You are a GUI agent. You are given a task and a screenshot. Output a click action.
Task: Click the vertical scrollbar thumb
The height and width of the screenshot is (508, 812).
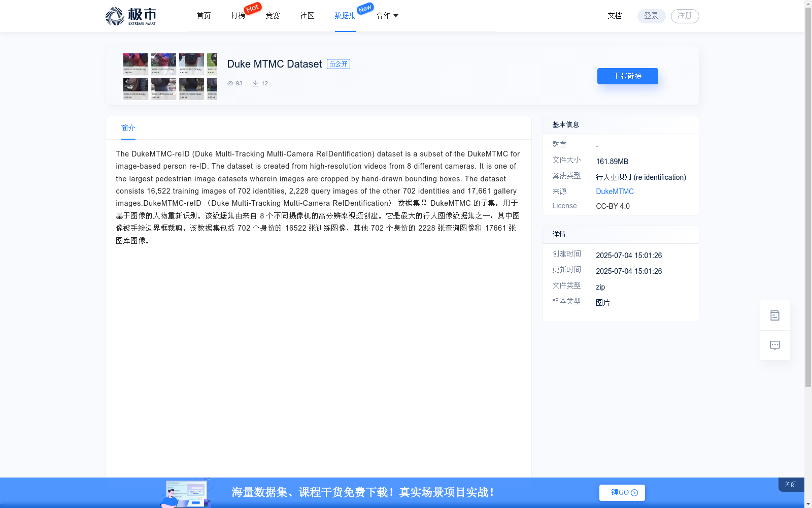tap(808, 198)
